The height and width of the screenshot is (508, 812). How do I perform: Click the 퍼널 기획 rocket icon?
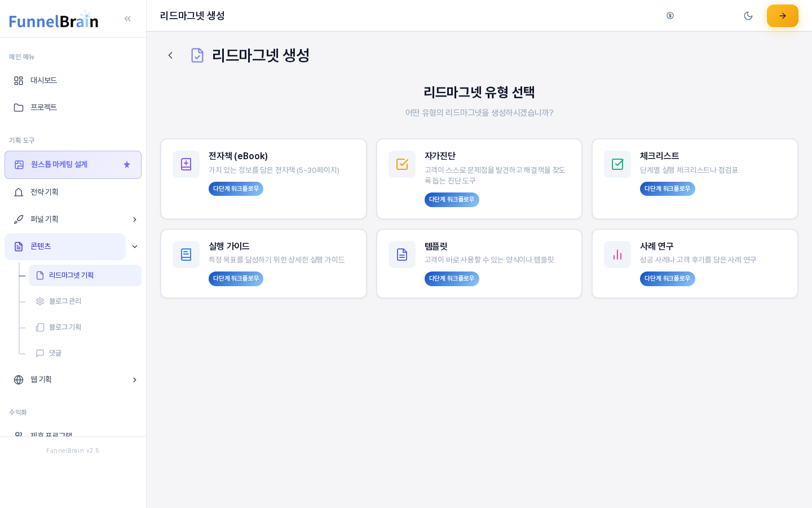19,220
